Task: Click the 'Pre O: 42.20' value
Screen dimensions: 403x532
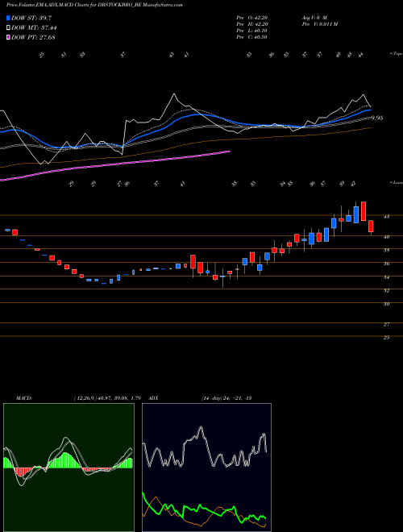Action: point(251,18)
